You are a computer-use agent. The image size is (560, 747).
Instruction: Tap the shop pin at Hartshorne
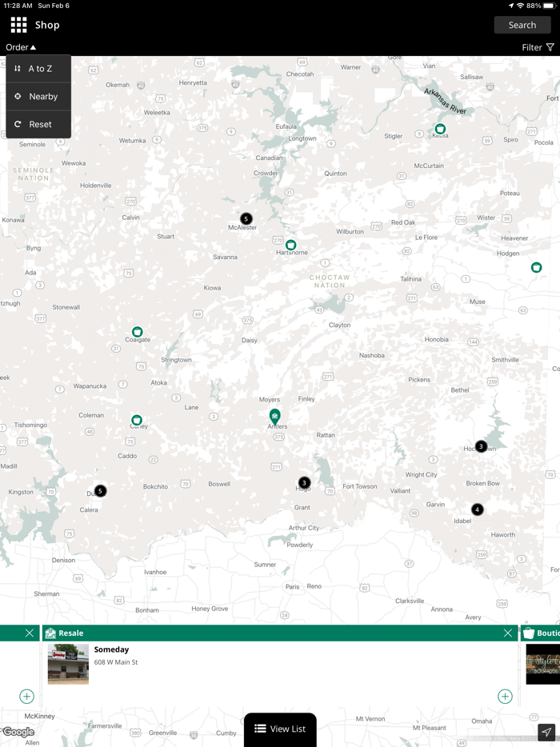click(x=290, y=245)
